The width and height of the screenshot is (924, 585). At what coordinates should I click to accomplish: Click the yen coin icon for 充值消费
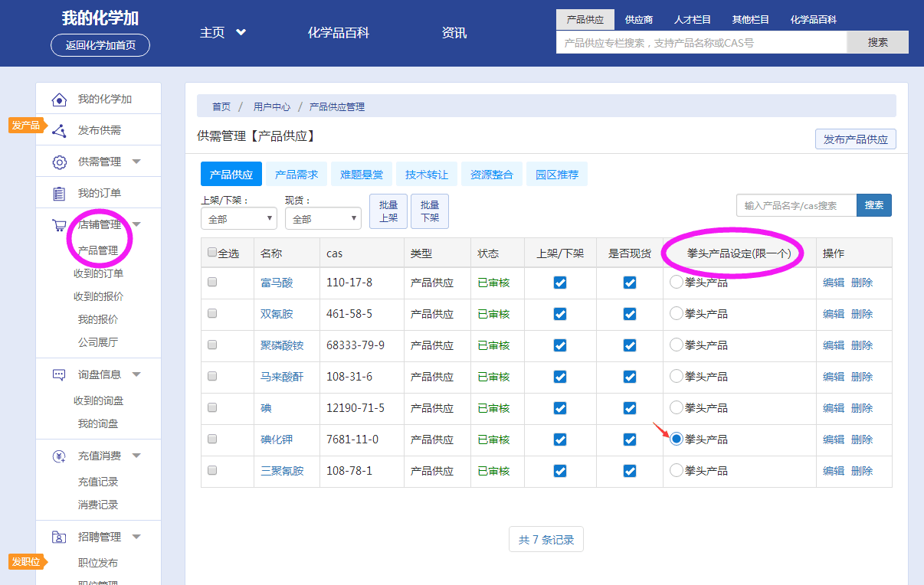coord(59,456)
